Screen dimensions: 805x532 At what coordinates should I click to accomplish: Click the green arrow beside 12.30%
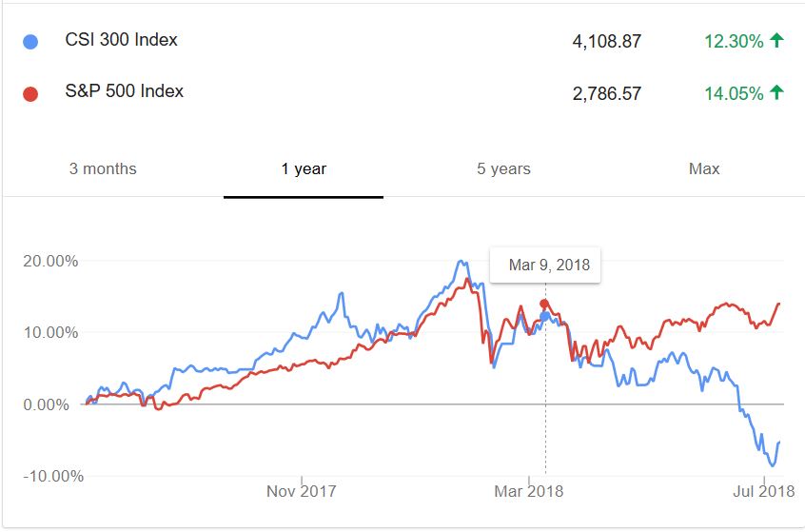[776, 40]
